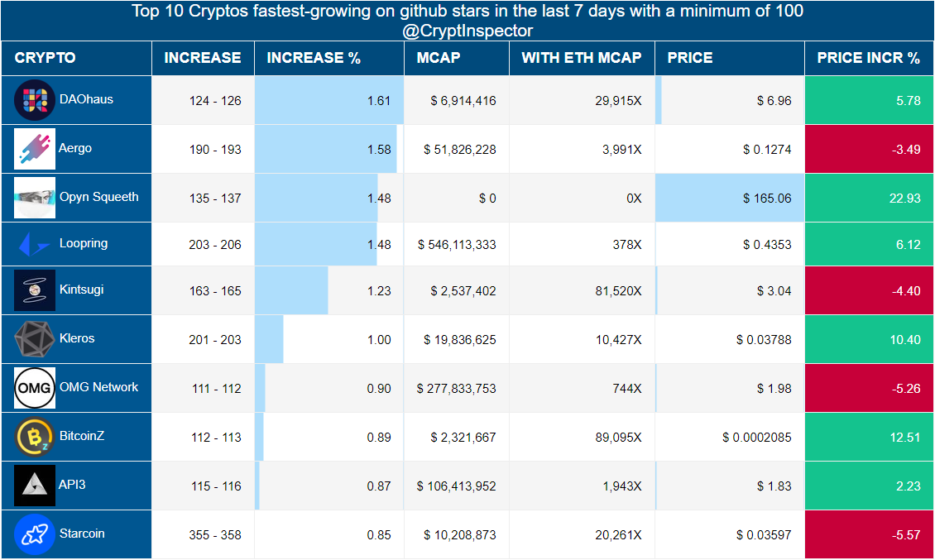Click the 89,095X ETH mcap multiple
This screenshot has width=935, height=560.
(x=618, y=437)
